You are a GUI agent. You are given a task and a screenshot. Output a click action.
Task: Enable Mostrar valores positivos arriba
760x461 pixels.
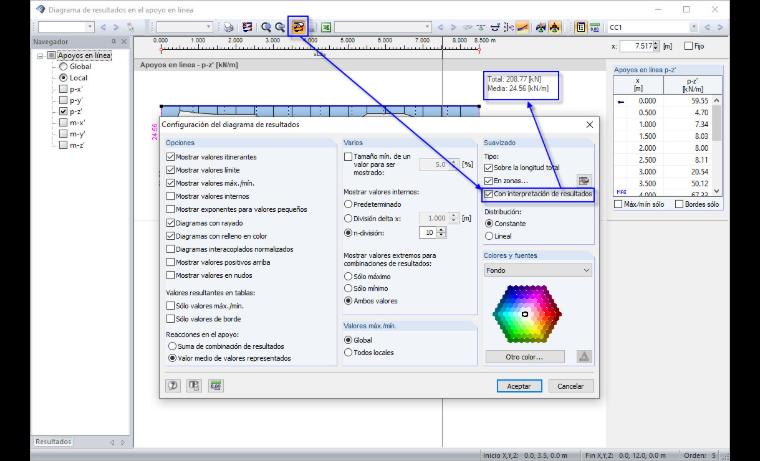point(170,262)
